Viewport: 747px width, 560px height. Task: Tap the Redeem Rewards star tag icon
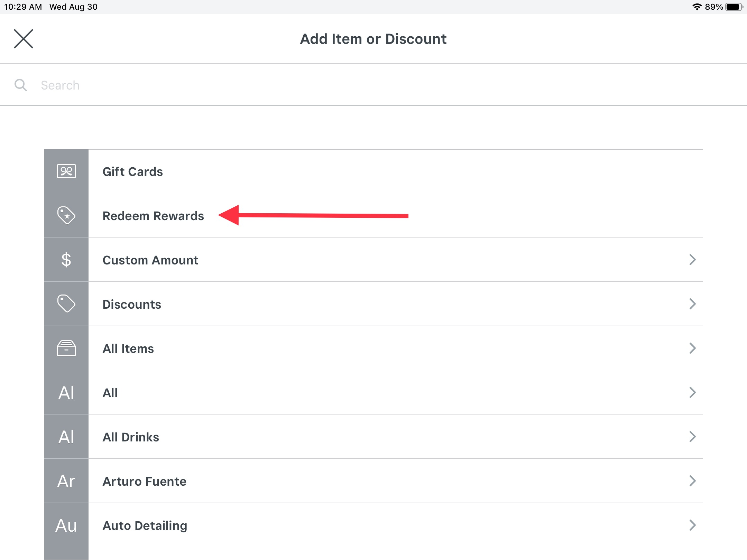66,215
